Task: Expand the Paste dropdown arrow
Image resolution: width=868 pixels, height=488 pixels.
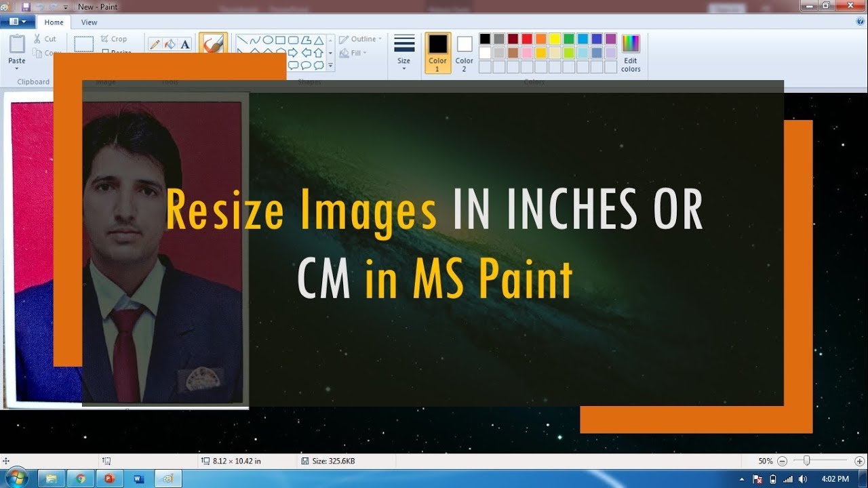Action: [17, 68]
